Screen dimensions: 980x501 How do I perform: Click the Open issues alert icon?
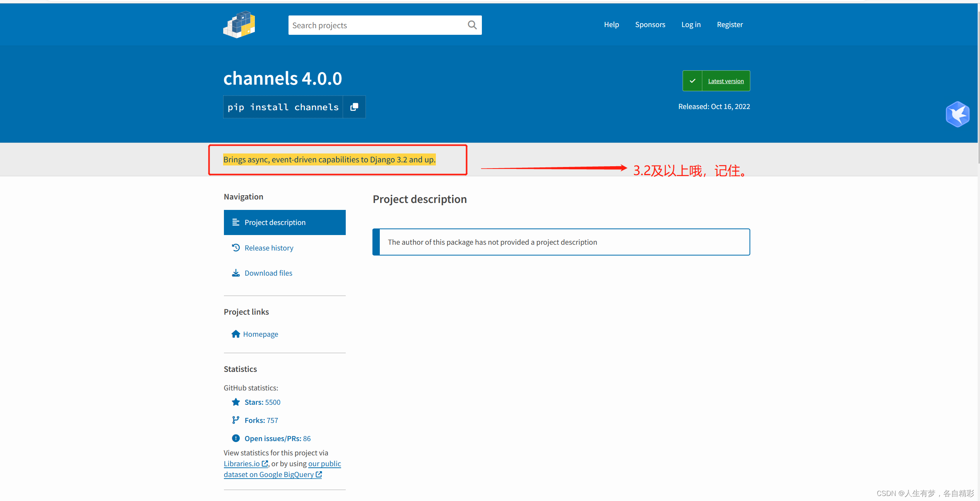click(x=236, y=438)
